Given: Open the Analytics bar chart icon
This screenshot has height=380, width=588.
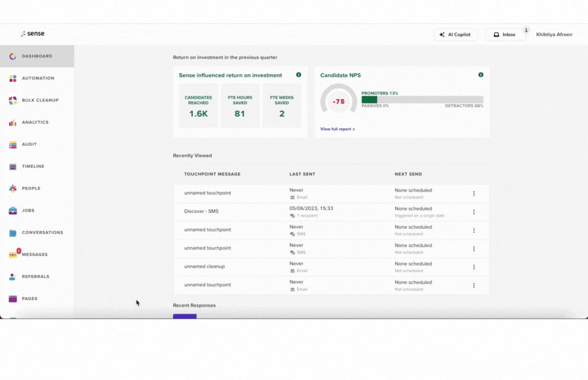Looking at the screenshot, I should pyautogui.click(x=12, y=123).
